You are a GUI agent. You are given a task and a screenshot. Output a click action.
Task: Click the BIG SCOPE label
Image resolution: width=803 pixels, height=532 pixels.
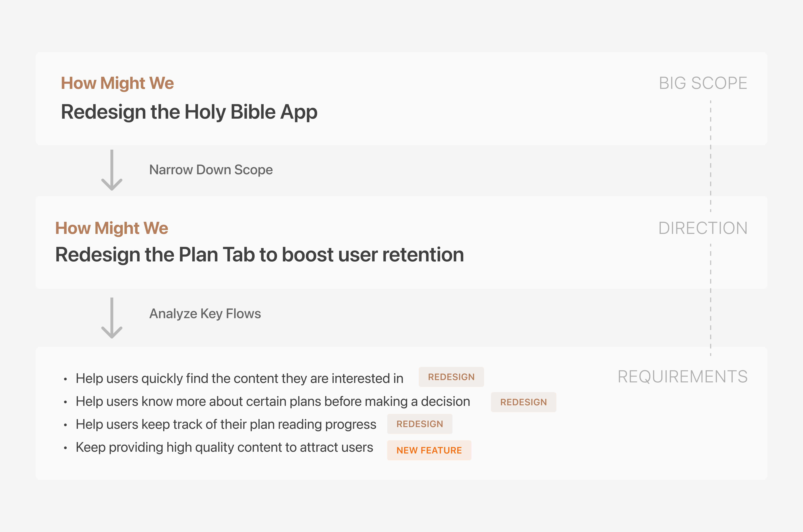pyautogui.click(x=703, y=83)
